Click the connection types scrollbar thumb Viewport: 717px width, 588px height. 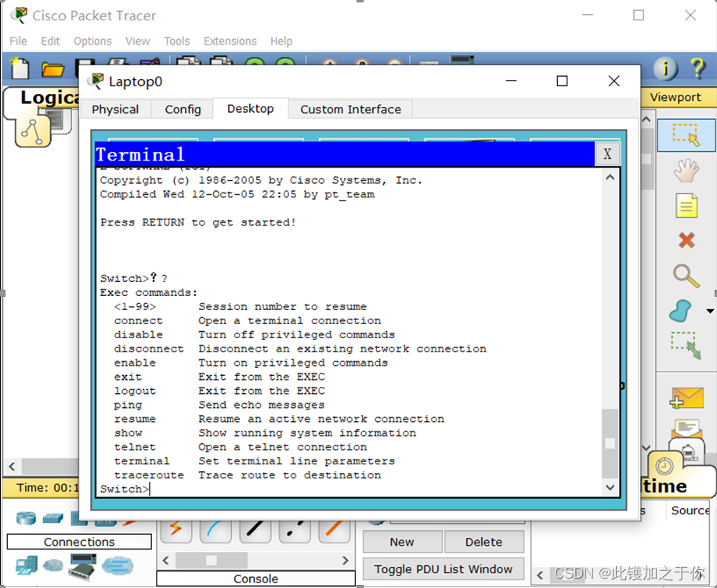(212, 560)
